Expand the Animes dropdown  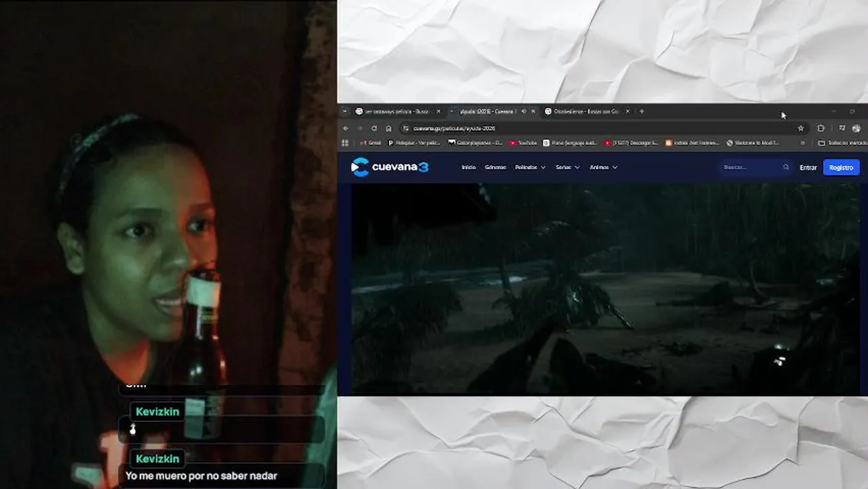point(603,167)
